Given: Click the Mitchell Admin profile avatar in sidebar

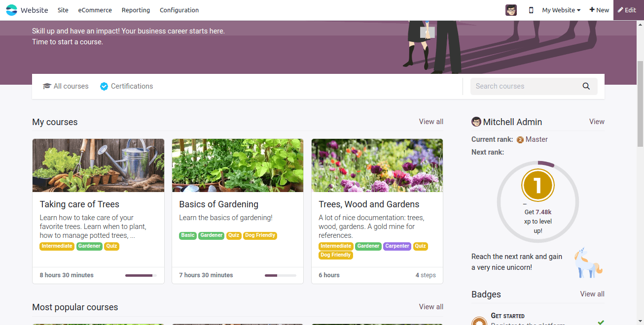Looking at the screenshot, I should (x=476, y=122).
